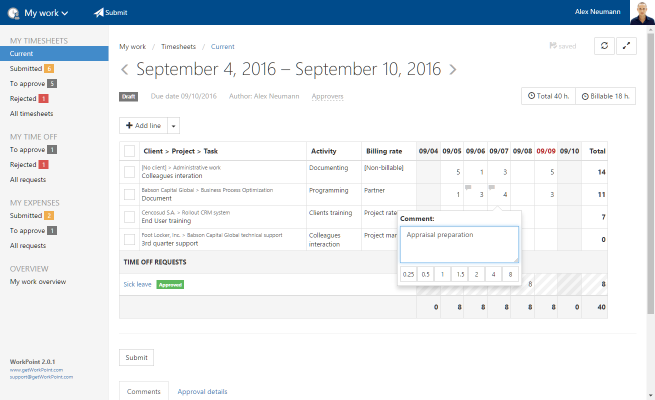Select the 0.5 hours quick value

tap(426, 274)
